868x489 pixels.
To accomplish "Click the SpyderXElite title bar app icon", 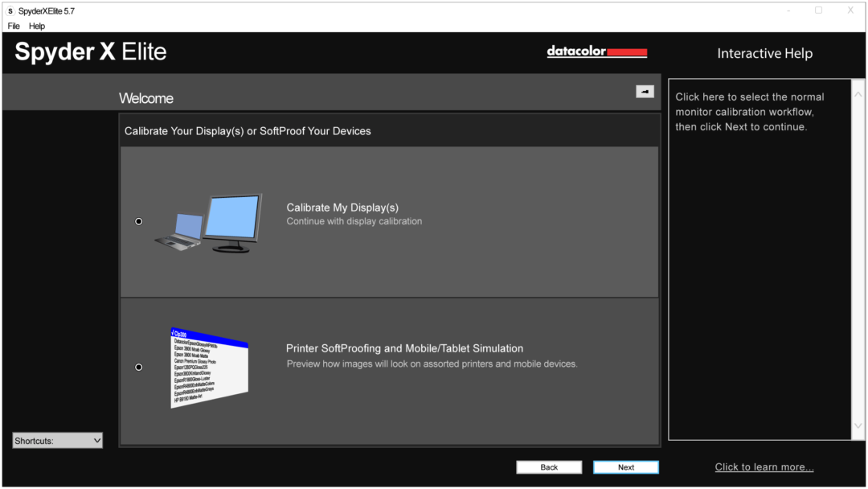I will click(10, 11).
